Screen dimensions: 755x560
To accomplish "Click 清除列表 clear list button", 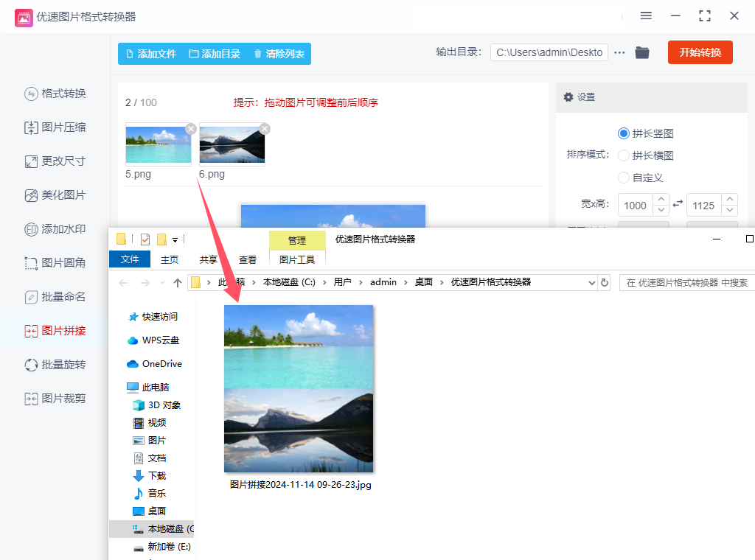I will (279, 54).
